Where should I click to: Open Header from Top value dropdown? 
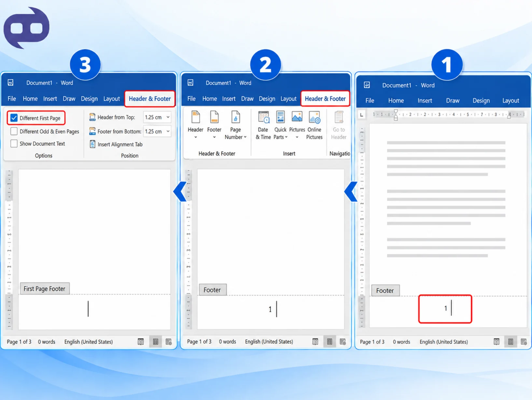[x=168, y=117]
